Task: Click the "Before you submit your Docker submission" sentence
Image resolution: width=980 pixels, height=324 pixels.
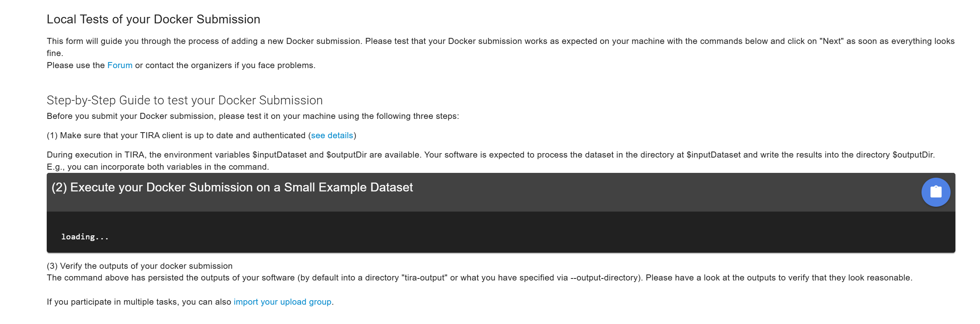Action: 253,116
